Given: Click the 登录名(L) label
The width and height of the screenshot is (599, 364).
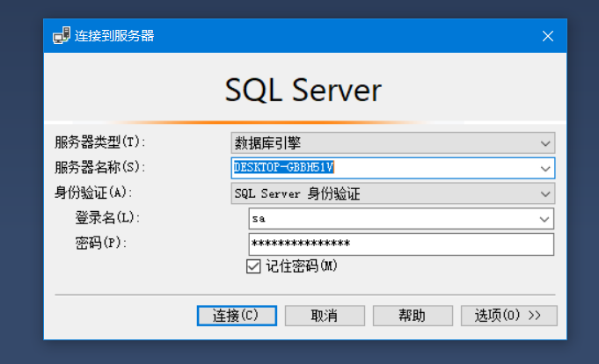Looking at the screenshot, I should point(107,218).
